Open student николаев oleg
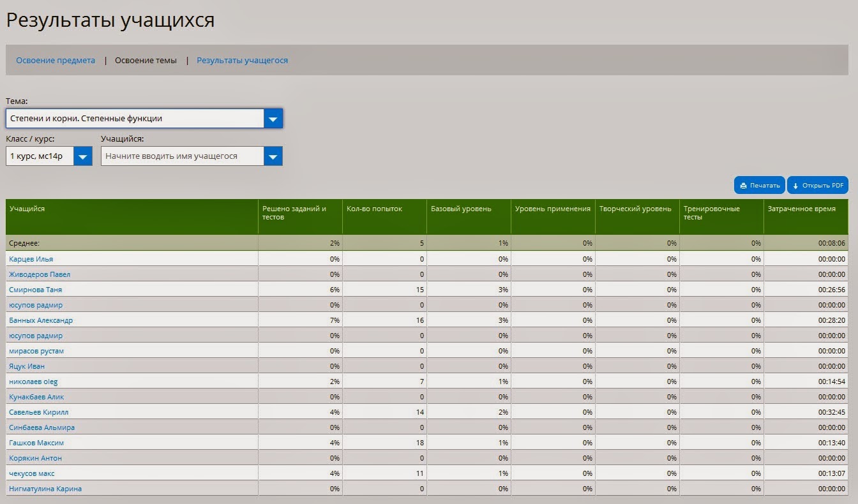Image resolution: width=858 pixels, height=504 pixels. pyautogui.click(x=33, y=382)
